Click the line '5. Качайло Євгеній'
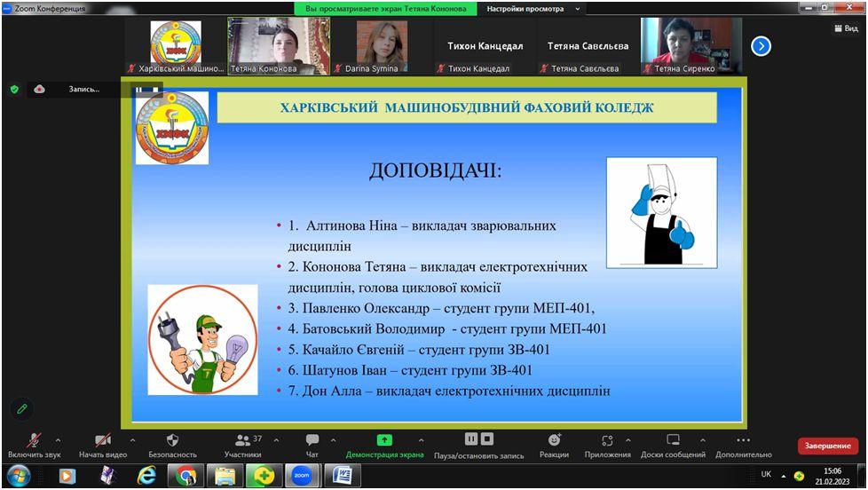This screenshot has height=490, width=868. (419, 350)
